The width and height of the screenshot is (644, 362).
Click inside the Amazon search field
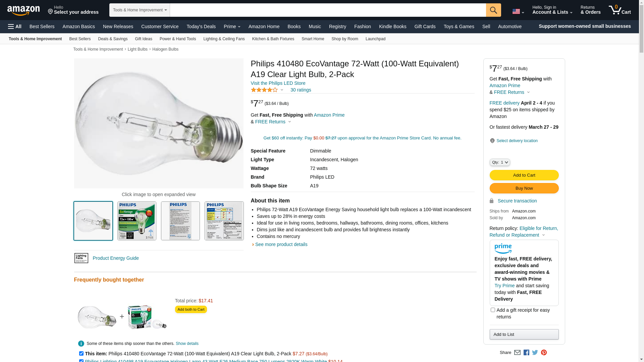pyautogui.click(x=328, y=10)
